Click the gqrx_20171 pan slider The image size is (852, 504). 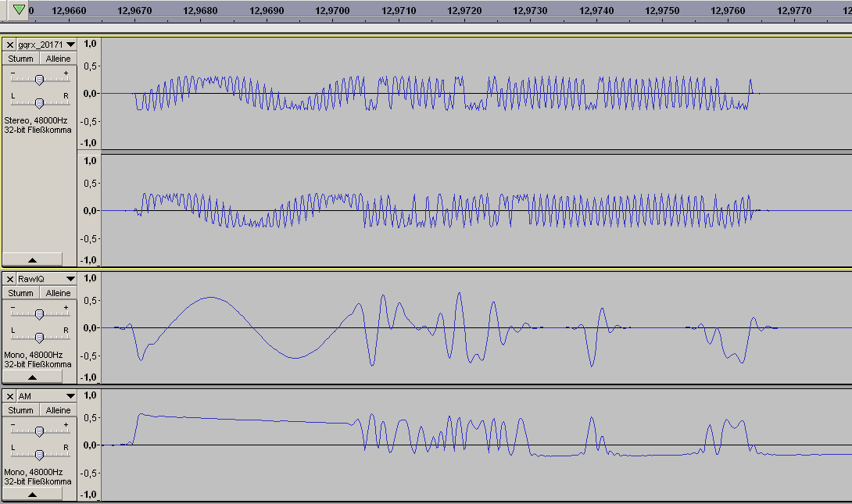(39, 102)
